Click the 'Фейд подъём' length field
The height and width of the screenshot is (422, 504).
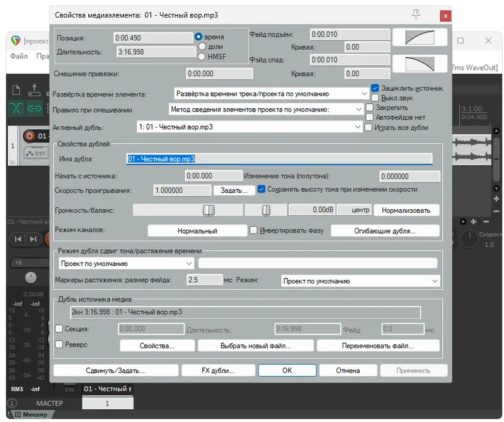point(350,35)
